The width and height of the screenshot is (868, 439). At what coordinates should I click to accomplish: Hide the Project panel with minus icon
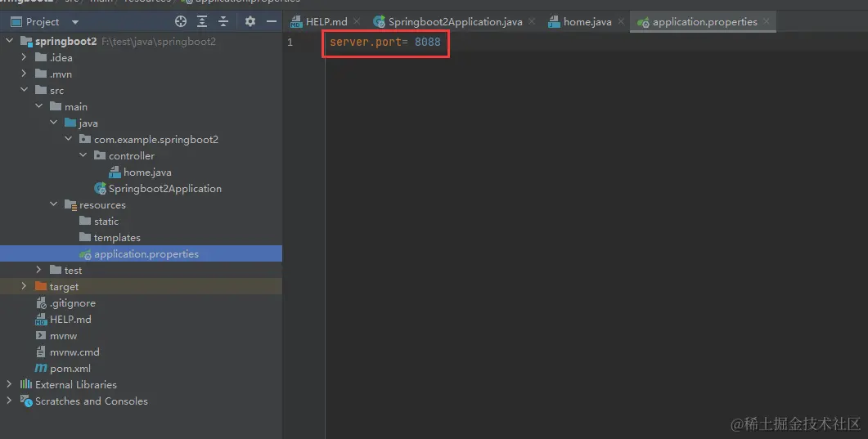[x=272, y=21]
